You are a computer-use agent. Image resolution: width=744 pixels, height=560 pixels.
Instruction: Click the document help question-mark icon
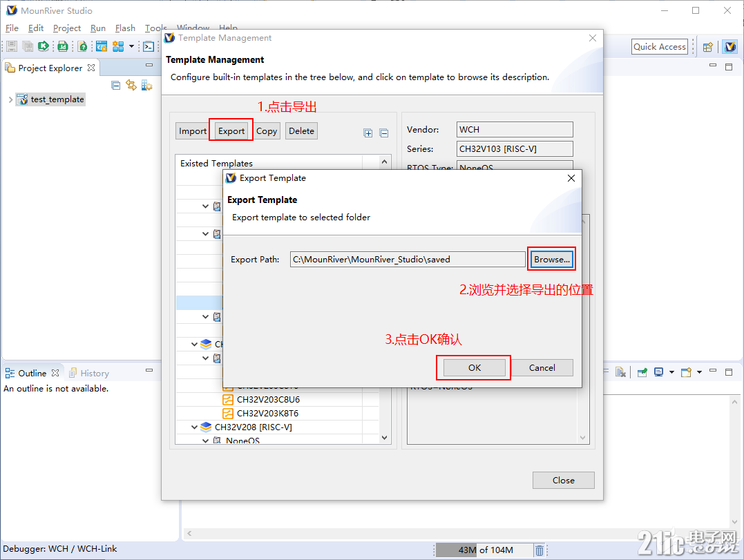pyautogui.click(x=83, y=46)
